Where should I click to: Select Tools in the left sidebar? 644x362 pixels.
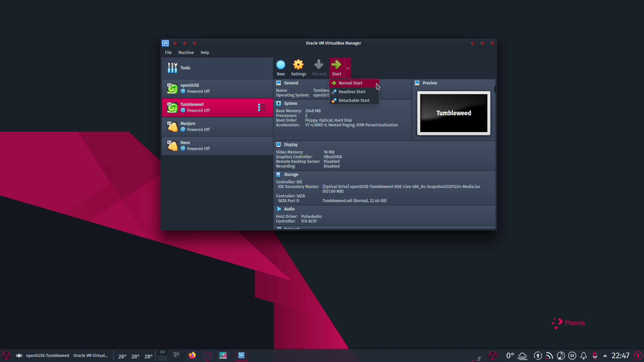[217, 68]
